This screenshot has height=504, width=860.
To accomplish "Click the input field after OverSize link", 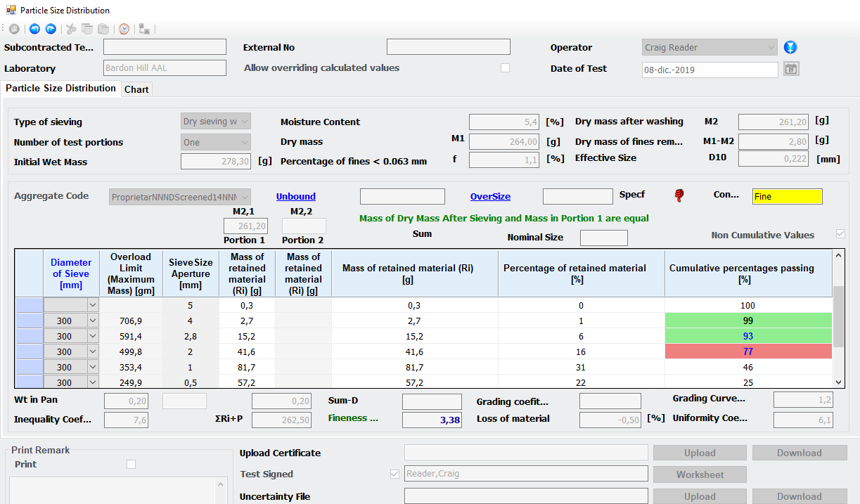I will pyautogui.click(x=578, y=196).
